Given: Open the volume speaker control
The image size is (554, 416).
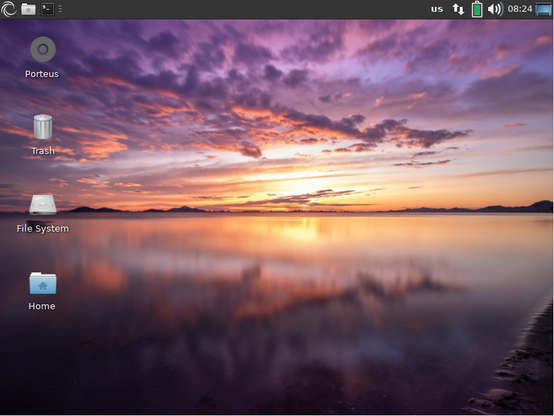Looking at the screenshot, I should (x=495, y=9).
